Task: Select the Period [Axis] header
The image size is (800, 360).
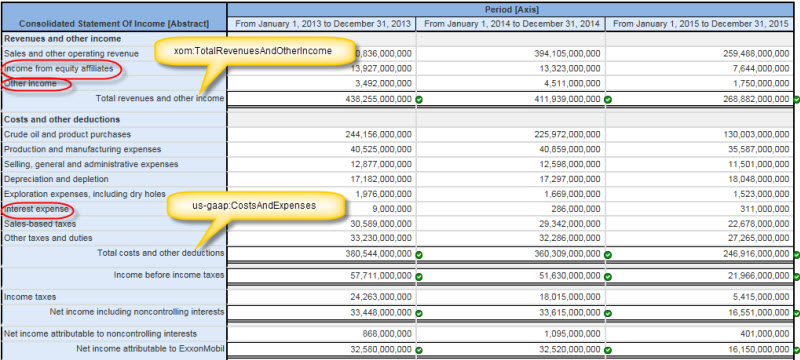Action: click(x=511, y=9)
